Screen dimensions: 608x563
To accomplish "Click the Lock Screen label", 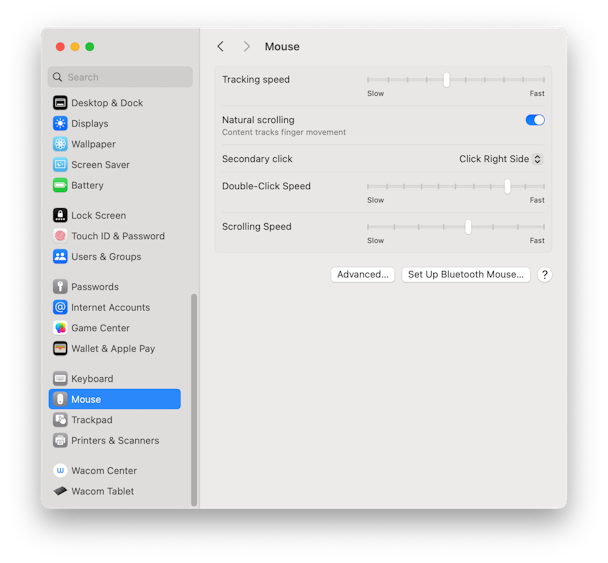I will 98,215.
